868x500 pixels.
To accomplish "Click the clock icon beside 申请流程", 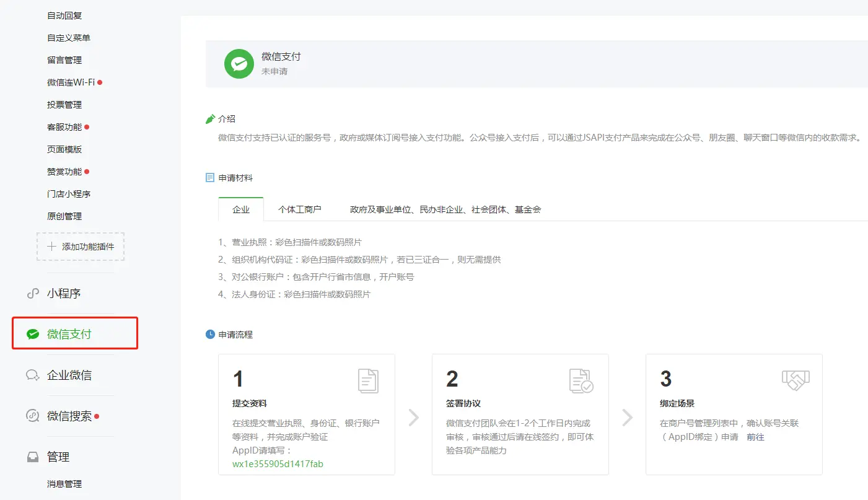I will [210, 335].
